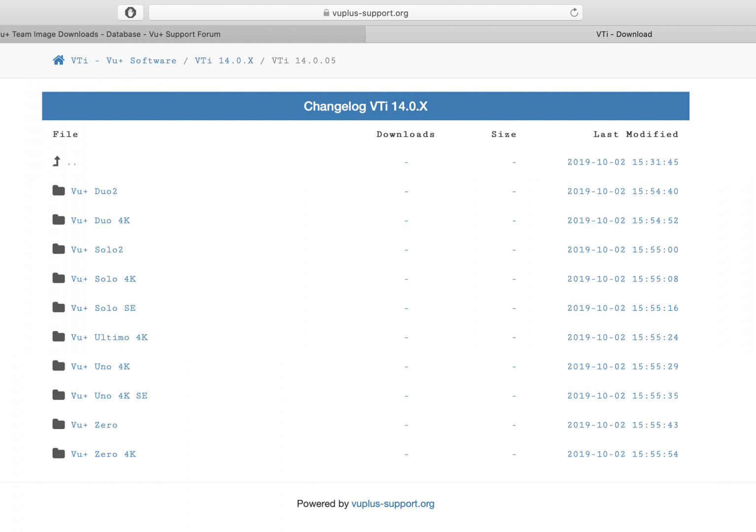756x532 pixels.
Task: Click the page reload icon
Action: [x=573, y=12]
